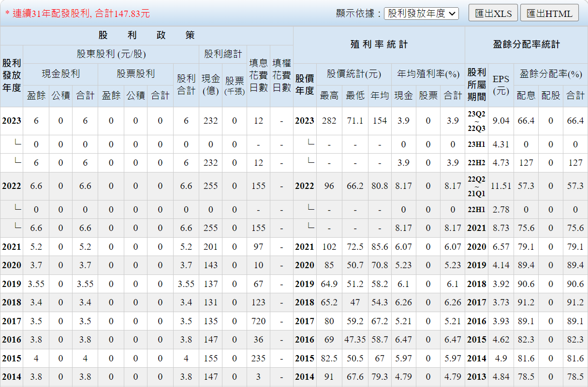
Task: Click the 股票股利 sub-header
Action: tap(135, 73)
